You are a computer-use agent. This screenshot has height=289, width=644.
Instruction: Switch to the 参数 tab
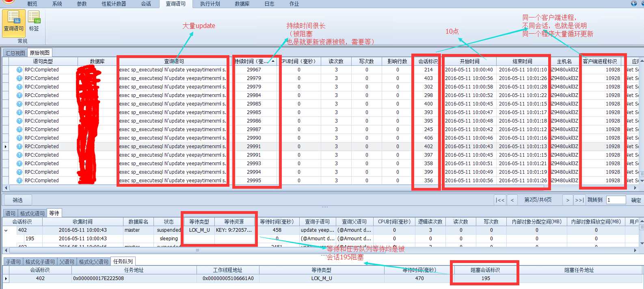82,4
